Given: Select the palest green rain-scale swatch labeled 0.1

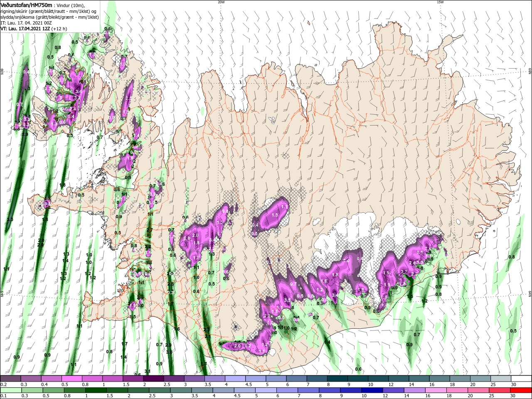Looking at the screenshot, I should [x=11, y=390].
